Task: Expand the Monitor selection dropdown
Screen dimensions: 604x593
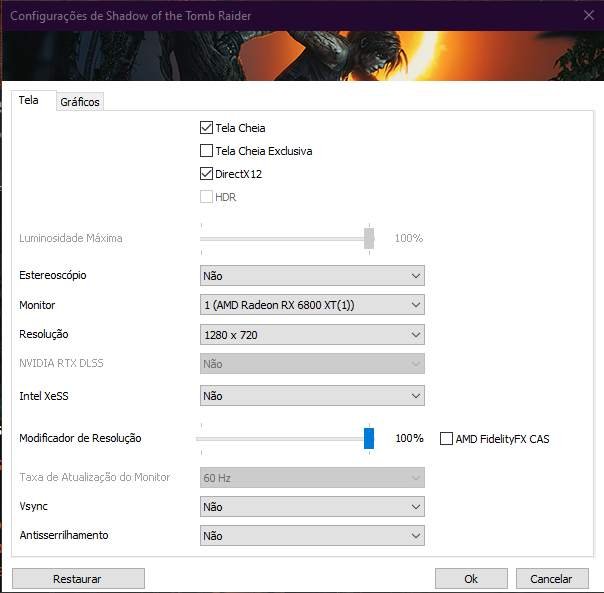Action: point(312,305)
